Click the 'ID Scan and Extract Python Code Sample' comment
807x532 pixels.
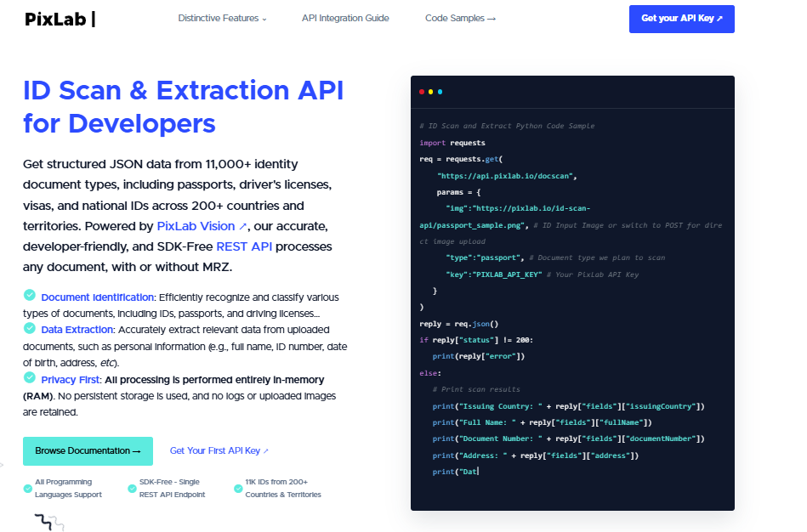[507, 126]
